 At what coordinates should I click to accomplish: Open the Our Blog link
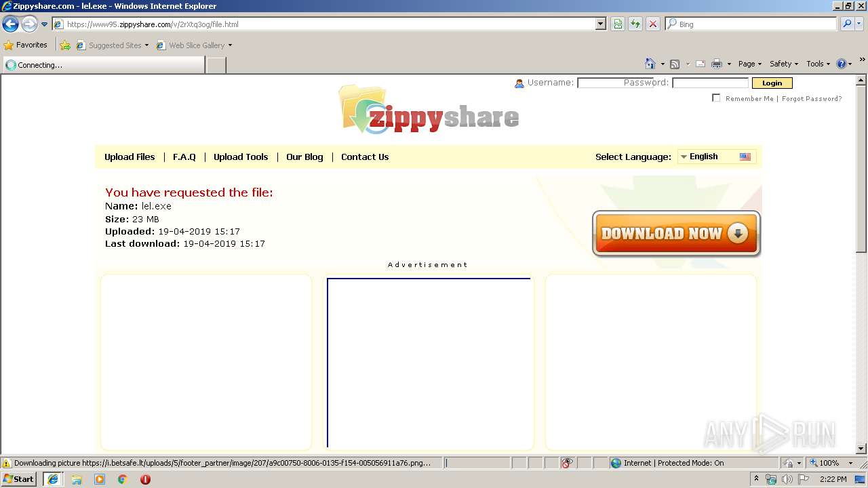[x=304, y=157]
